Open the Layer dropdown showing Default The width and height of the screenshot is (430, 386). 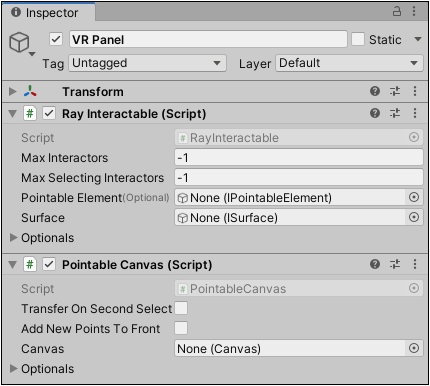tap(349, 63)
